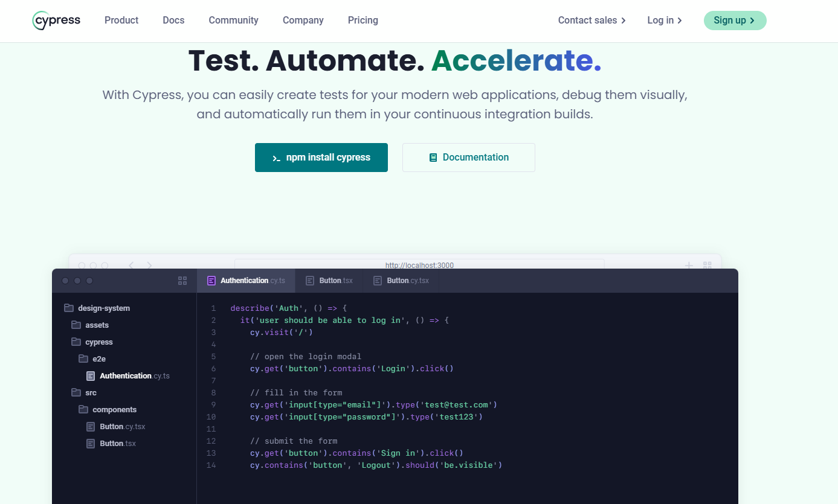Click the chevron on the Sign up button
Viewport: 838px width, 504px height.
pyautogui.click(x=752, y=21)
